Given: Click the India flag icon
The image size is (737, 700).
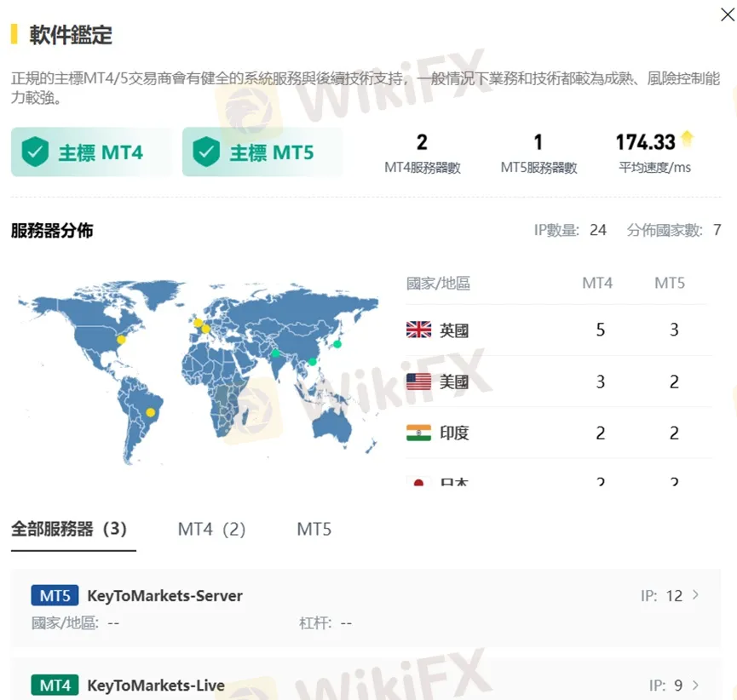Looking at the screenshot, I should point(418,433).
